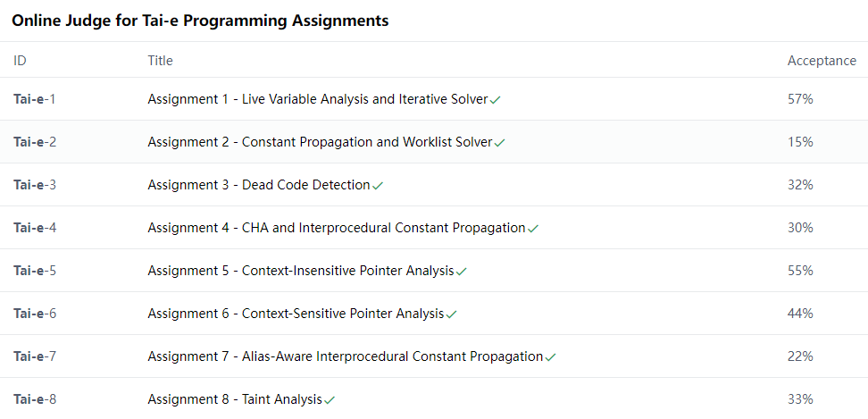Click the 44% acceptance value for Tai-e-6
The image size is (868, 419).
800,314
